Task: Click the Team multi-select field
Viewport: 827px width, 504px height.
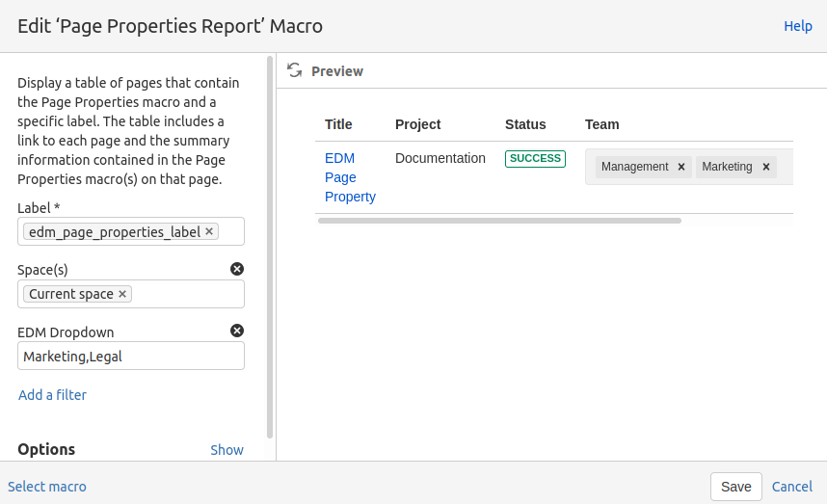Action: coord(785,167)
